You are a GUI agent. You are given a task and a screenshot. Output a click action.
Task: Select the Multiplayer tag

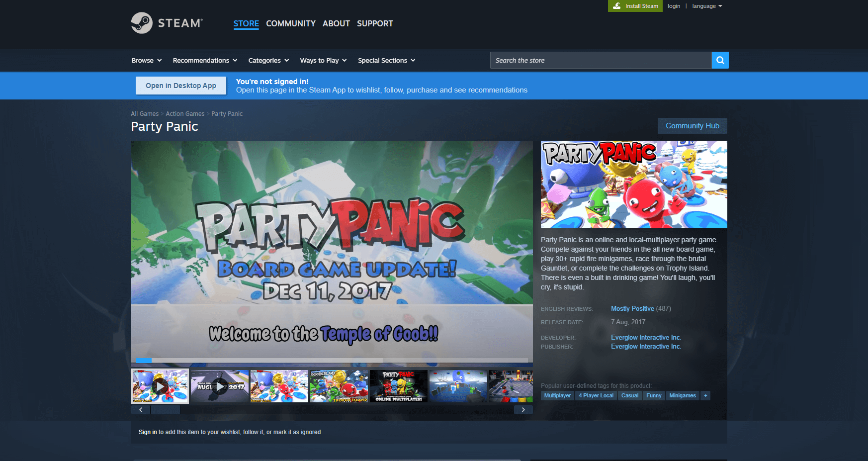557,396
